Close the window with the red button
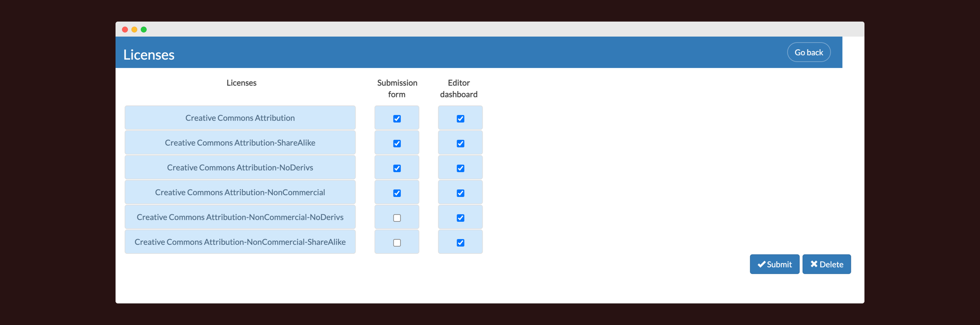This screenshot has height=325, width=980. click(x=125, y=29)
